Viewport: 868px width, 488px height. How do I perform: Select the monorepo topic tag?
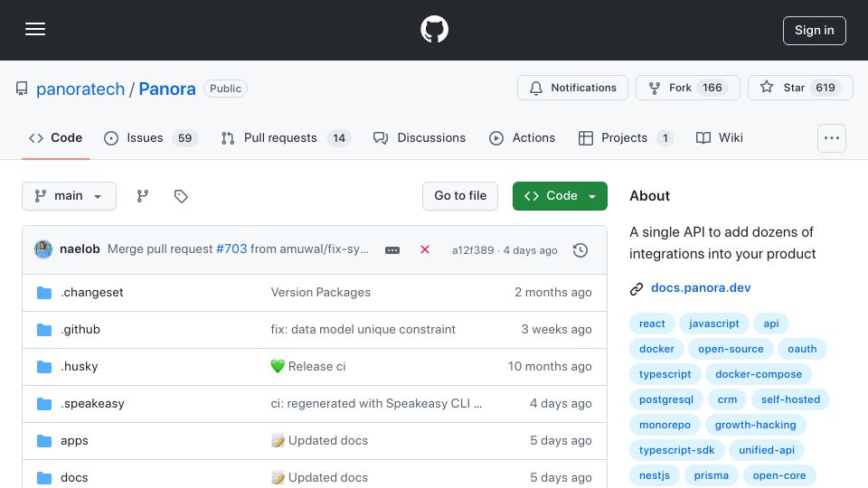665,425
